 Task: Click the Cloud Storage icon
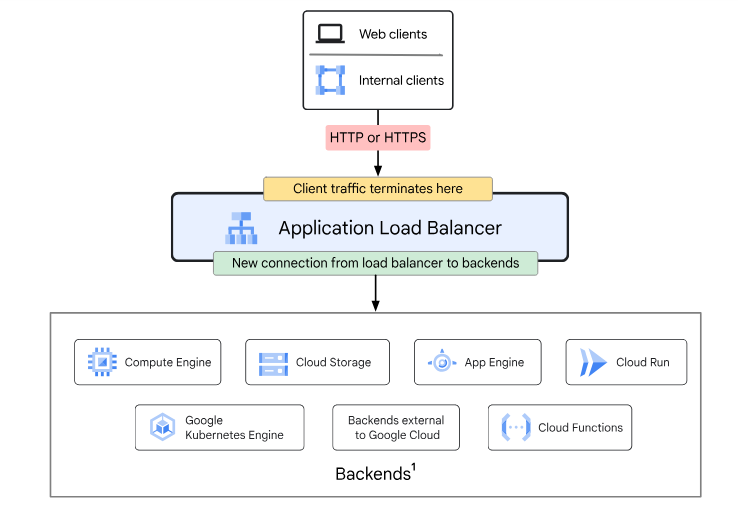click(273, 364)
